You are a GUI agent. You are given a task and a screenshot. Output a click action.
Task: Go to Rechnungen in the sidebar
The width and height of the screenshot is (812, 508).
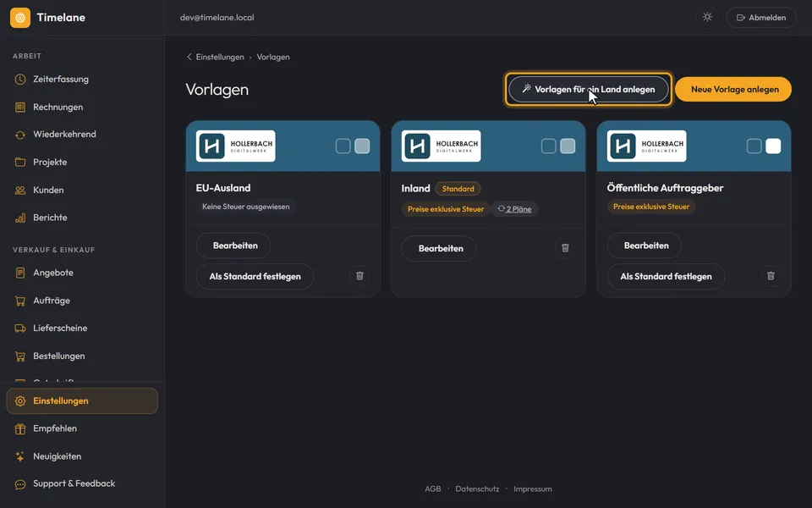[x=82, y=107]
